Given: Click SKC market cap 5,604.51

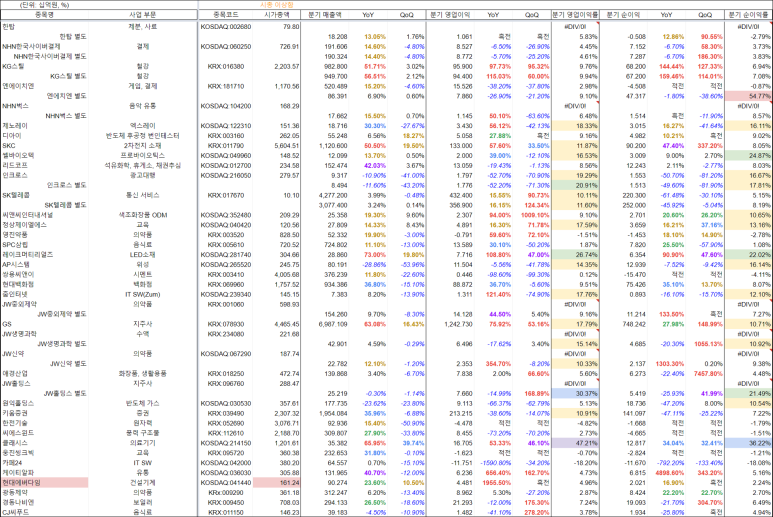Looking at the screenshot, I should tap(286, 145).
